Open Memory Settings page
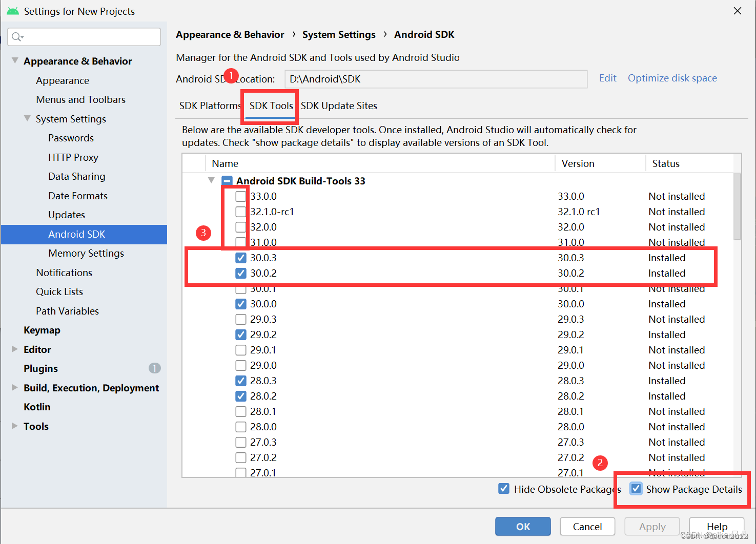The image size is (756, 544). tap(86, 253)
